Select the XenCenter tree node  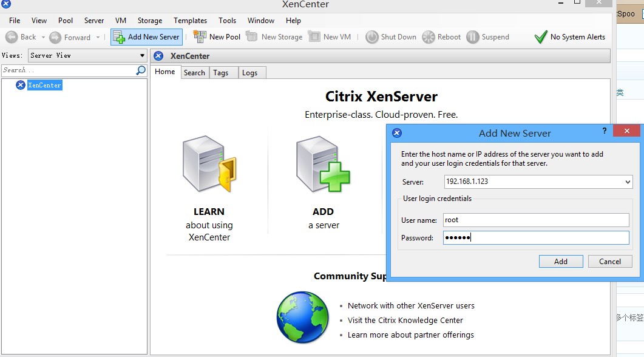45,85
